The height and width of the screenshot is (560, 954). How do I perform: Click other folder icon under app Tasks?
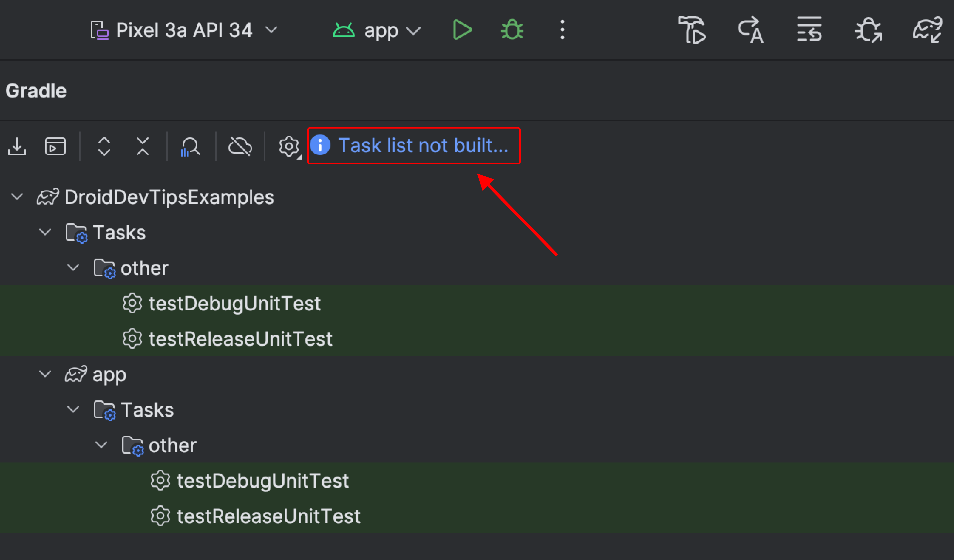pyautogui.click(x=133, y=446)
